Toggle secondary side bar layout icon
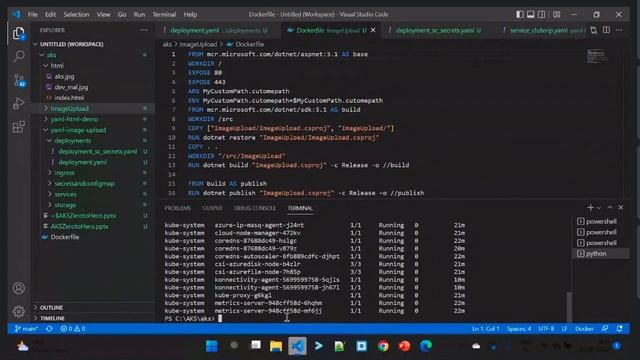The image size is (640, 360). pyautogui.click(x=541, y=14)
